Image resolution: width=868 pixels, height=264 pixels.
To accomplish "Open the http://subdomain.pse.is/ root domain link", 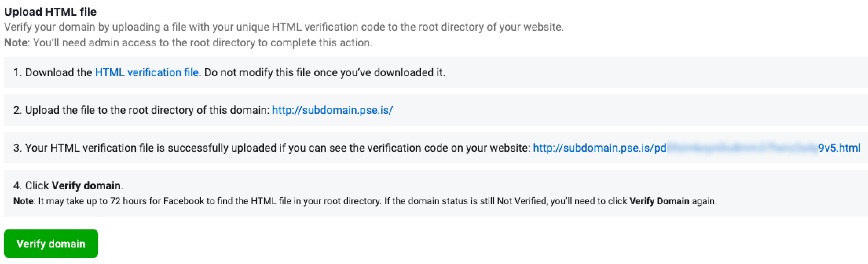I will (332, 110).
